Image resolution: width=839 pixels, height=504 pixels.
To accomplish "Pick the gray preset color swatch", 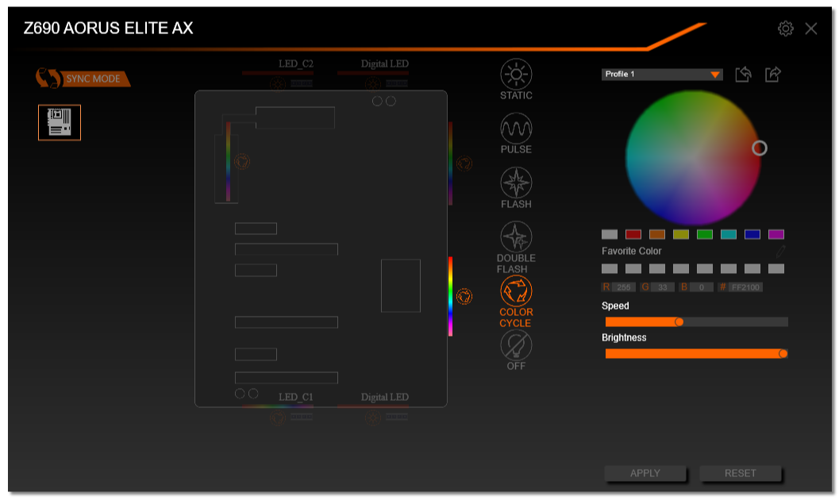I will pos(610,234).
